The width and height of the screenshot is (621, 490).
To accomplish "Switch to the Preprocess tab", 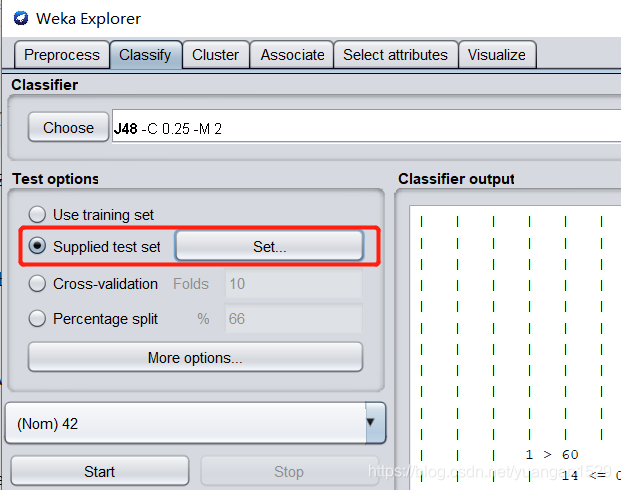I will (x=62, y=55).
